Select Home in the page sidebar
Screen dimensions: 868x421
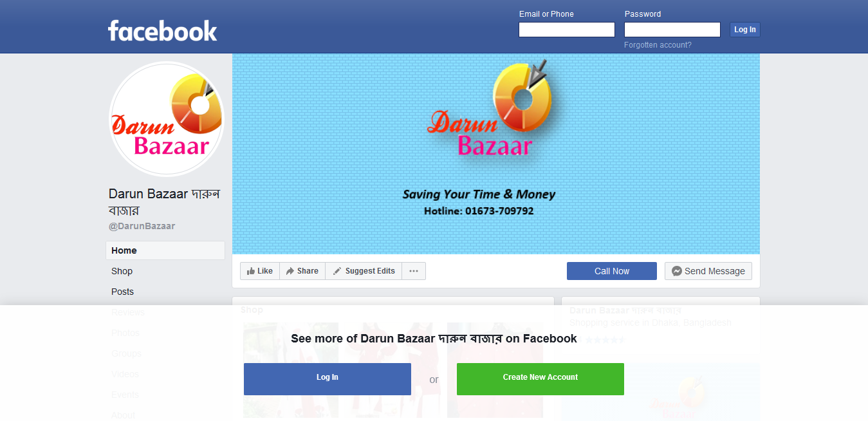165,250
